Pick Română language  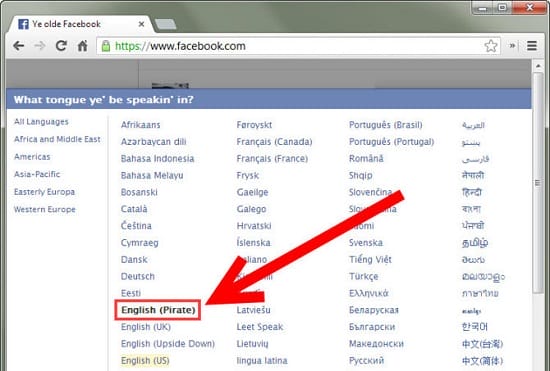(366, 158)
